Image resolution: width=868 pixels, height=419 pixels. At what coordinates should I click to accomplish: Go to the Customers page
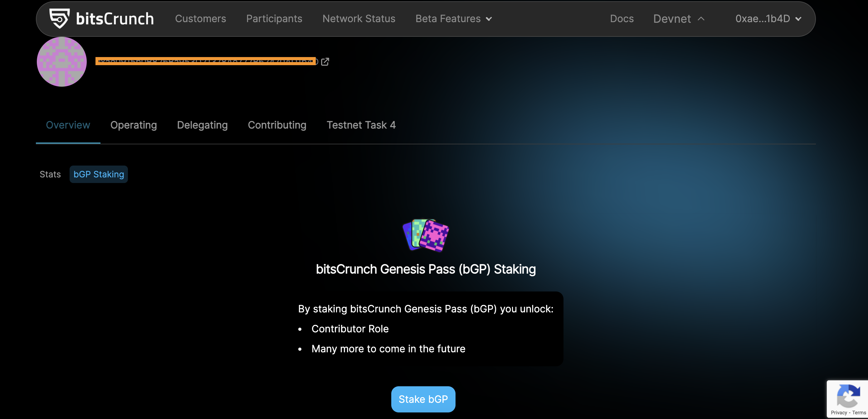tap(201, 18)
